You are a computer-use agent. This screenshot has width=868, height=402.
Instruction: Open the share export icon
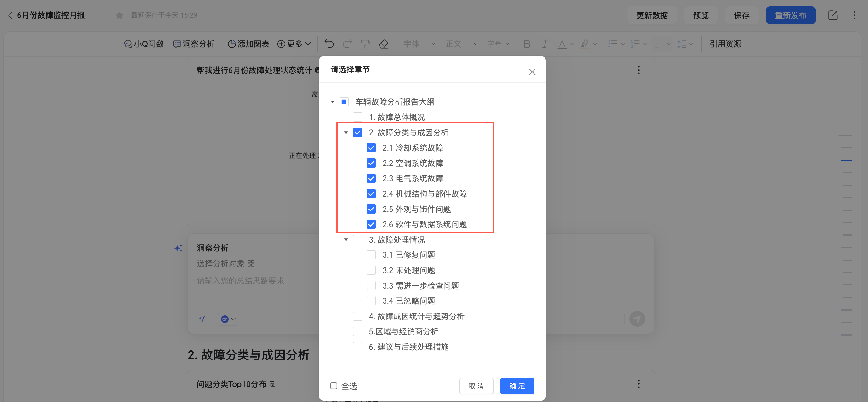click(x=833, y=15)
